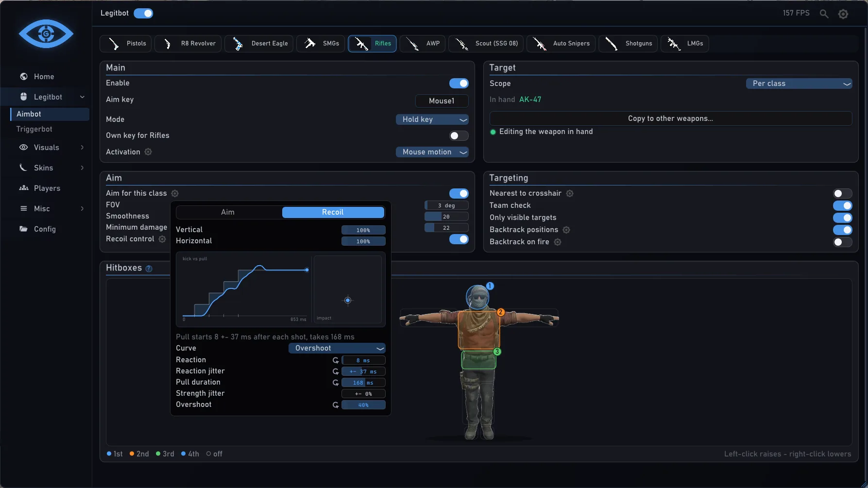
Task: Click the chest hitbox marker 2
Action: click(x=501, y=312)
